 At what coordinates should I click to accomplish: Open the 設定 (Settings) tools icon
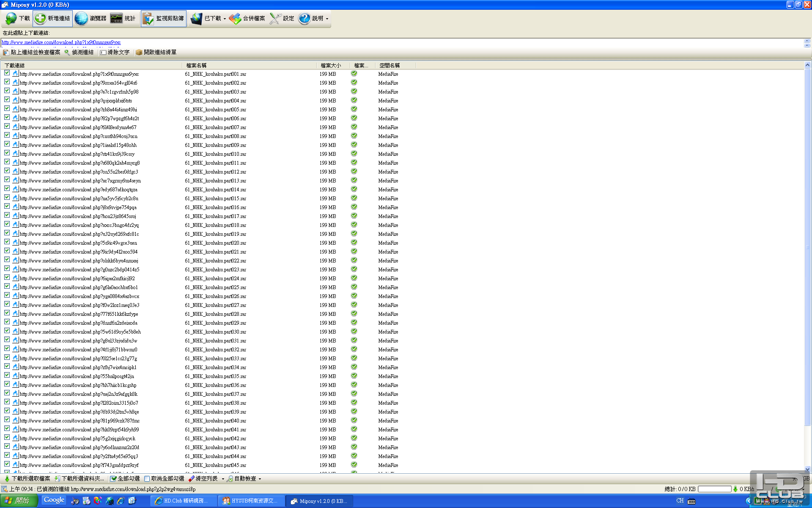click(275, 19)
